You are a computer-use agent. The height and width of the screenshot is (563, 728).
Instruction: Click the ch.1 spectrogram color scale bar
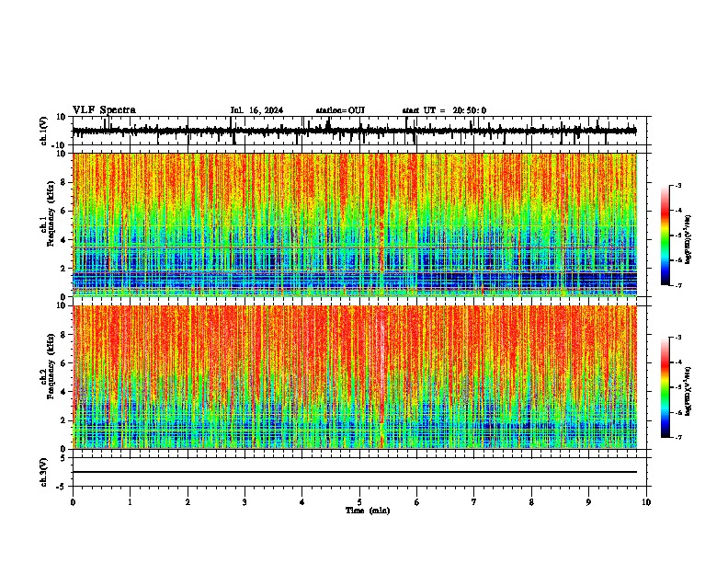(x=665, y=236)
